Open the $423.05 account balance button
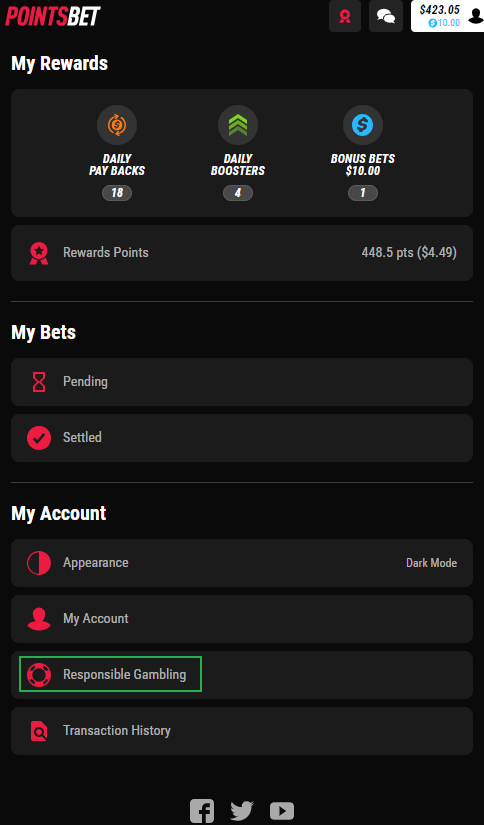The width and height of the screenshot is (484, 825). [448, 16]
